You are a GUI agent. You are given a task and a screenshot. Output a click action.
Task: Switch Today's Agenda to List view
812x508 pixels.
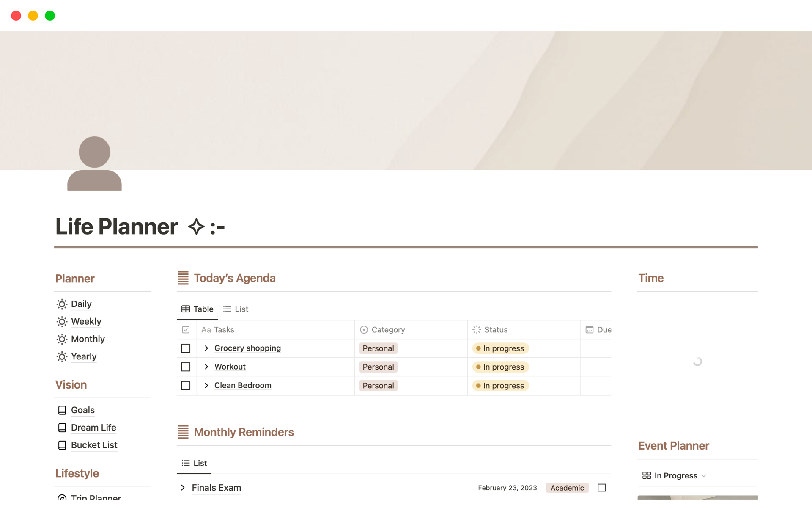236,309
